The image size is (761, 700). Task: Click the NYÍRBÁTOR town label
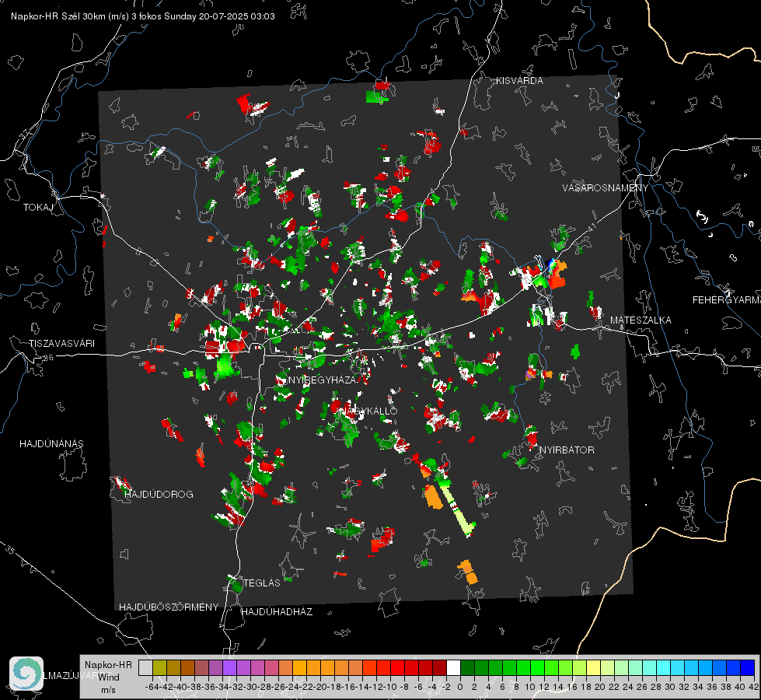point(567,450)
